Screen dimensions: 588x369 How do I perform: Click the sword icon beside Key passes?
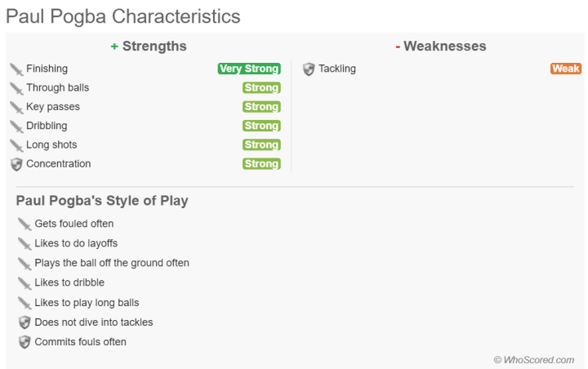[16, 107]
